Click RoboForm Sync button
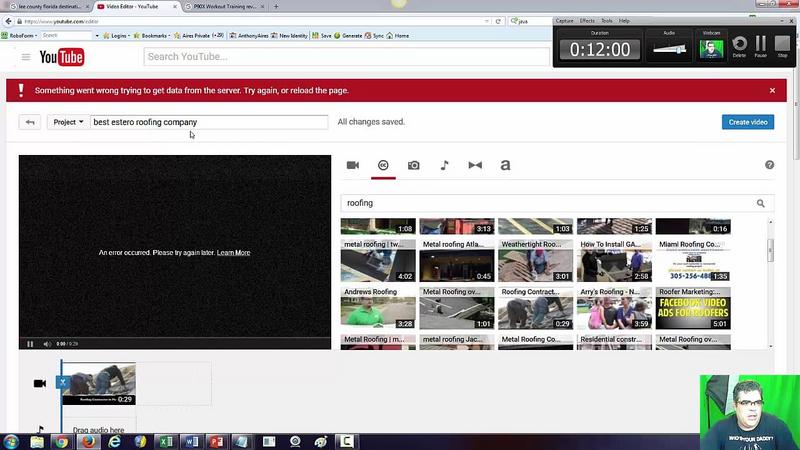The height and width of the screenshot is (450, 800). tap(374, 36)
